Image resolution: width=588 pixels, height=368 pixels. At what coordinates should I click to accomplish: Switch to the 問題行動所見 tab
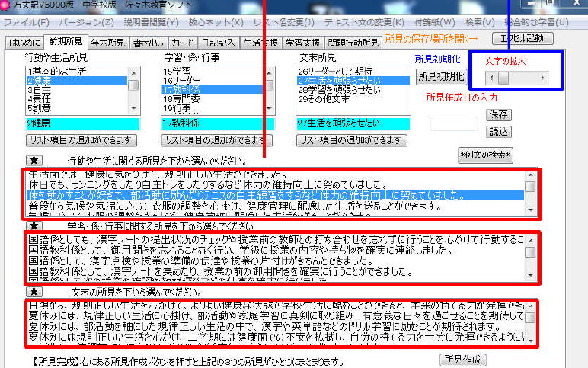coord(353,43)
